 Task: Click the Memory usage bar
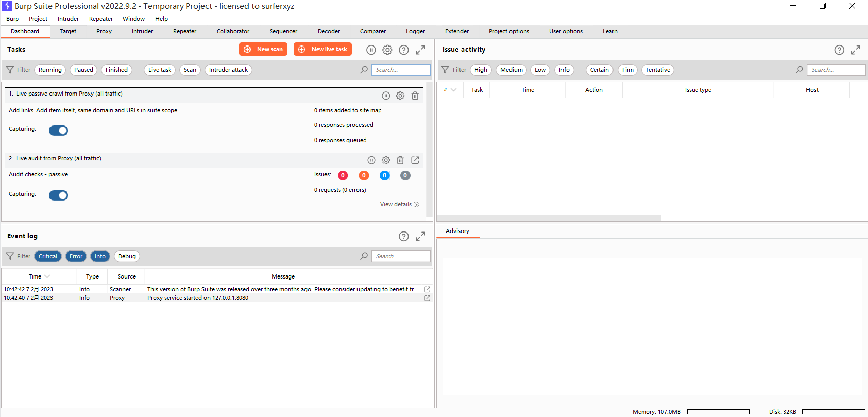pos(718,412)
